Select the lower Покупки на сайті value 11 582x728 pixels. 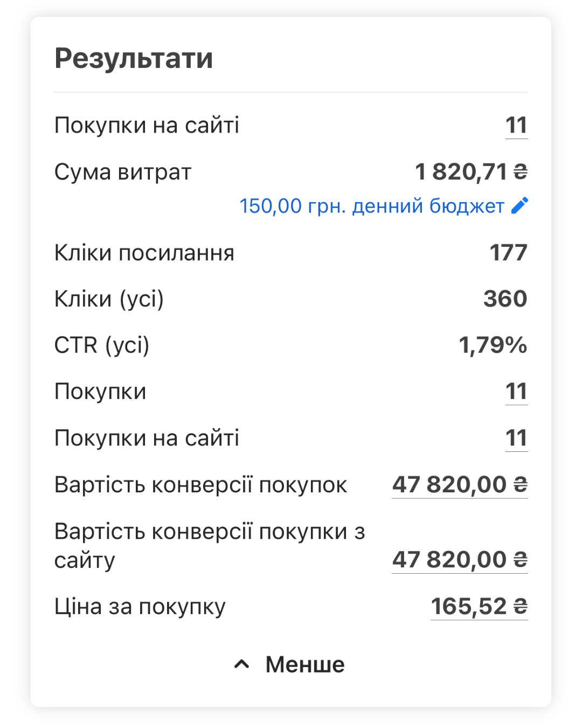[516, 438]
